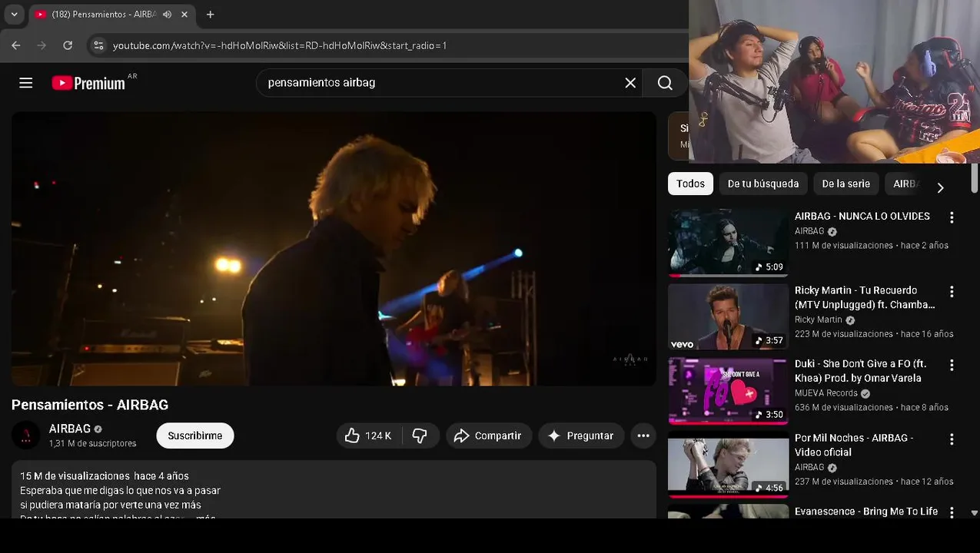The image size is (980, 553).
Task: Click the main video player
Action: pos(334,249)
